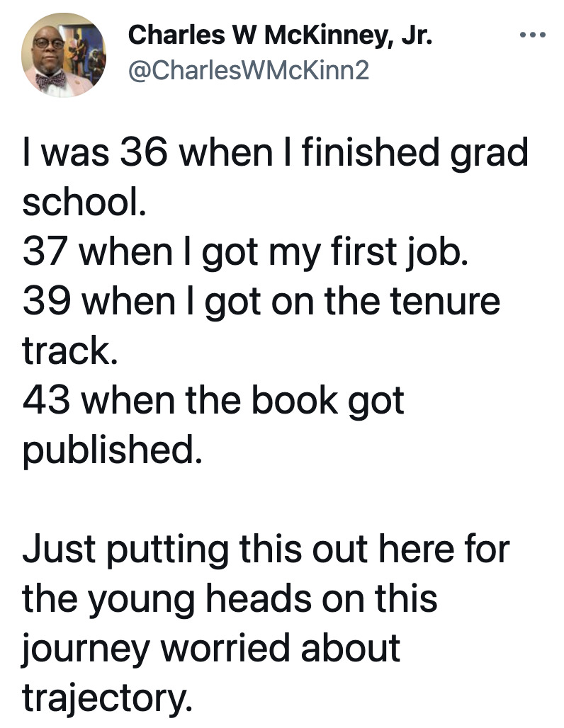Screen dimensions: 564x728
Task: Open the three-dot more options menu
Action: (532, 35)
